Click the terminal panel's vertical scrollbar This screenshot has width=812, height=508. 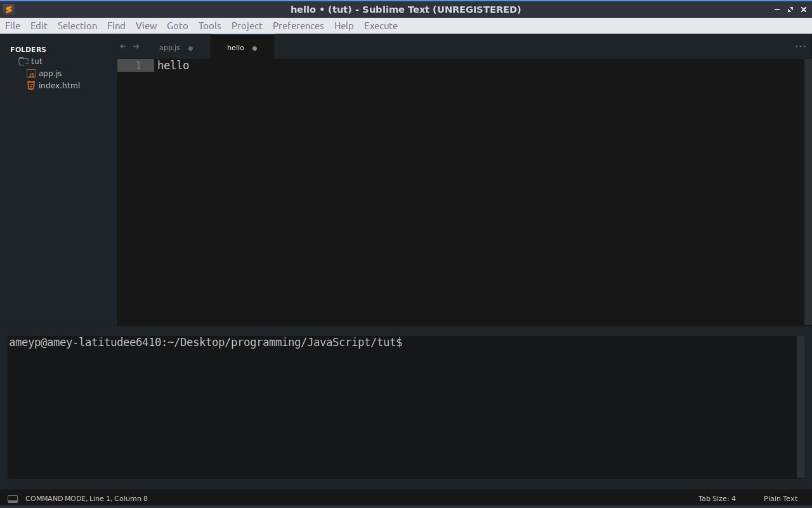[x=800, y=406]
